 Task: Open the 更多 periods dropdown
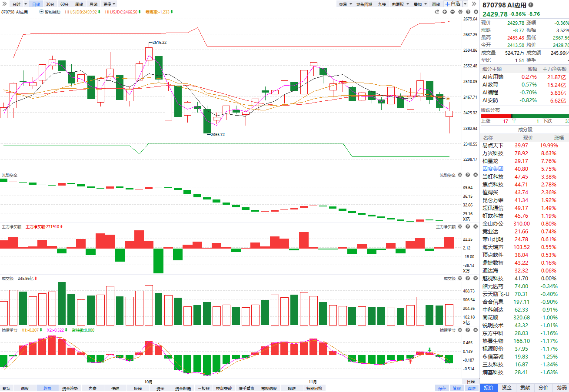point(109,4)
